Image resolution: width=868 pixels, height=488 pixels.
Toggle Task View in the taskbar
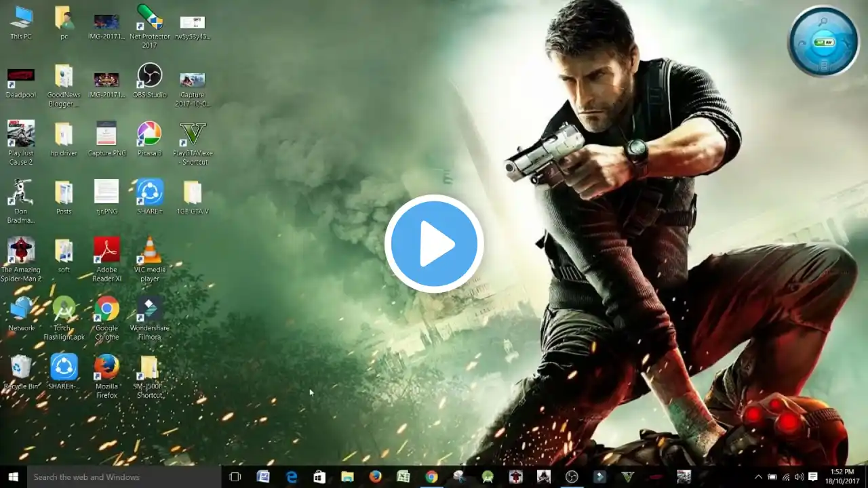point(235,477)
